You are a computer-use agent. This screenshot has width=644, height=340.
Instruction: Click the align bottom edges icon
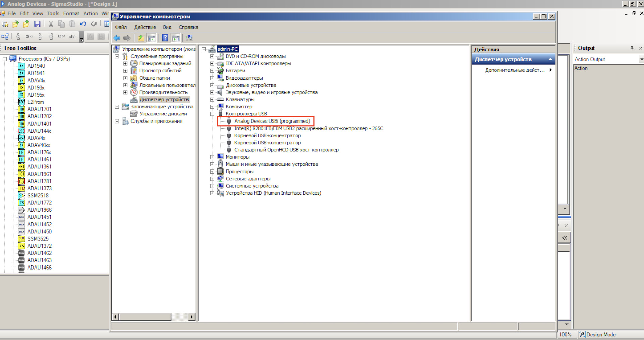pos(72,36)
